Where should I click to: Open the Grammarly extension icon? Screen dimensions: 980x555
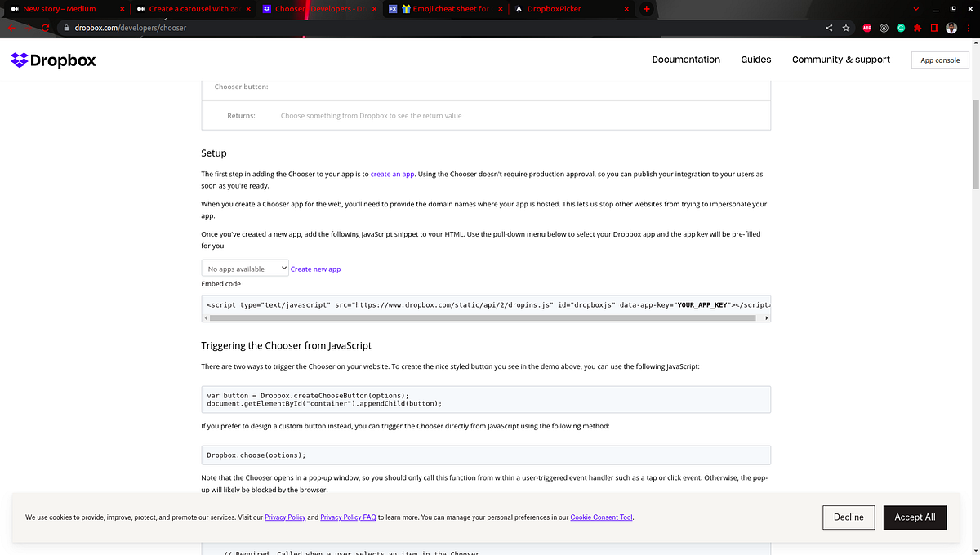click(901, 28)
